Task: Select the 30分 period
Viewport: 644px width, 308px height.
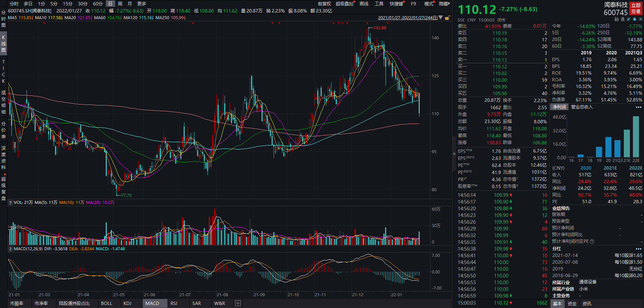Action: 83,4
